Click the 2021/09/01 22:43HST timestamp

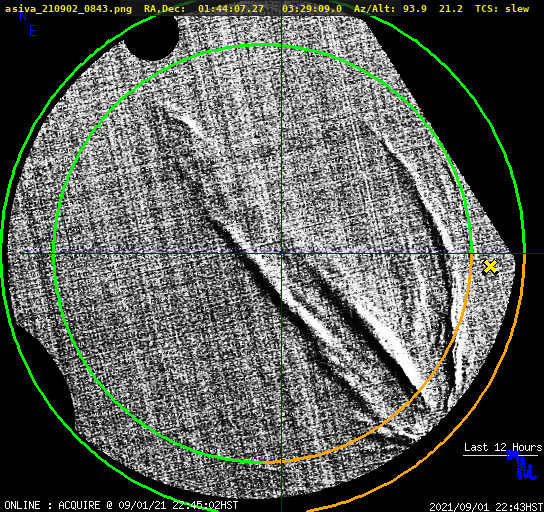tap(486, 506)
